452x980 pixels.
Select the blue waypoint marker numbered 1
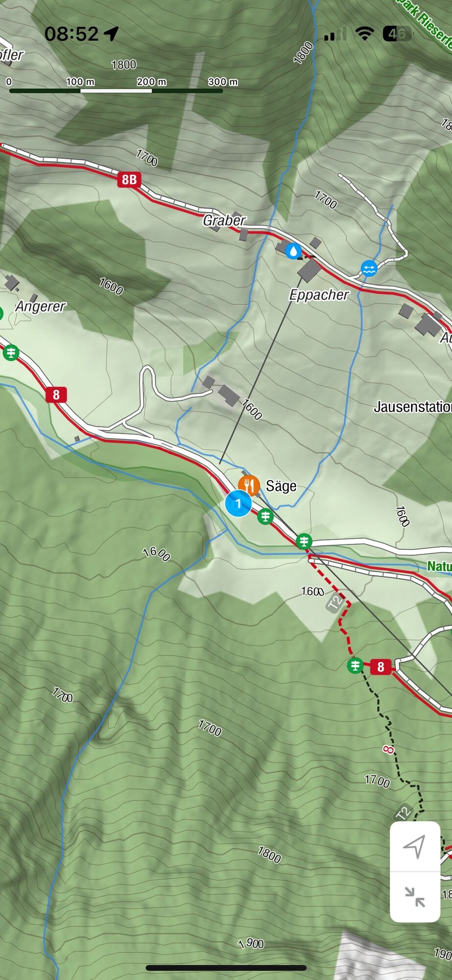click(238, 503)
